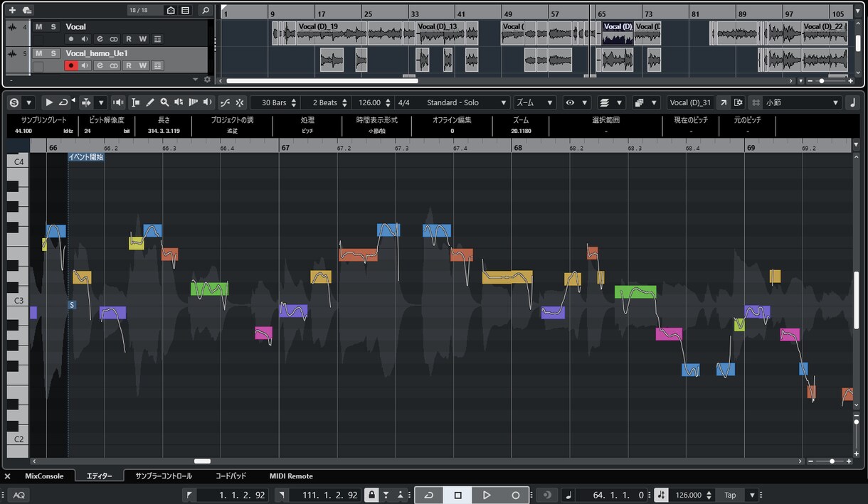Click the Solo Editor S icon
The height and width of the screenshot is (504, 868).
(x=14, y=102)
